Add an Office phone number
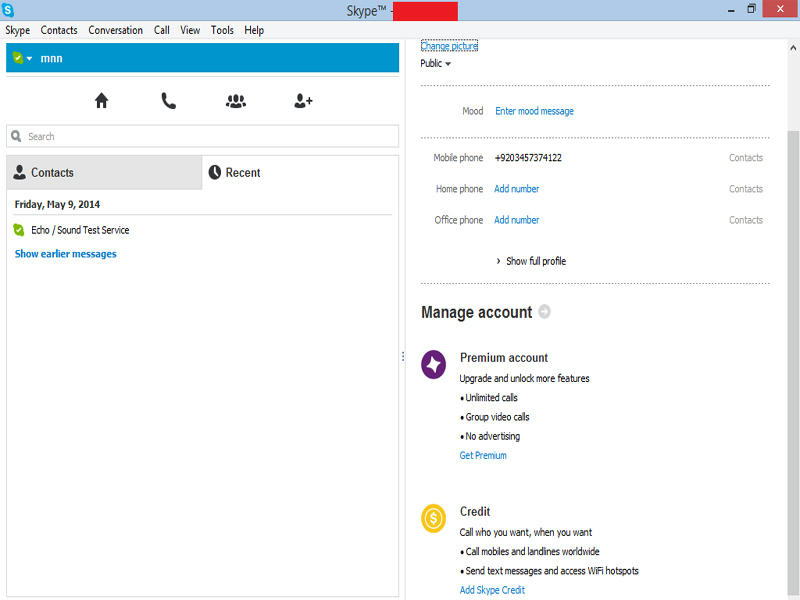 point(516,220)
